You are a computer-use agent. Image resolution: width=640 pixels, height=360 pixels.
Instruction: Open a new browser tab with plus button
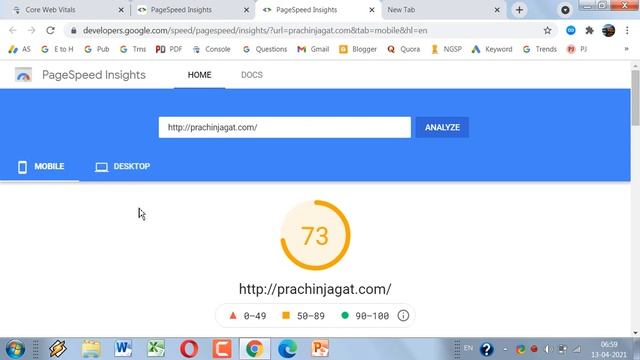(519, 10)
